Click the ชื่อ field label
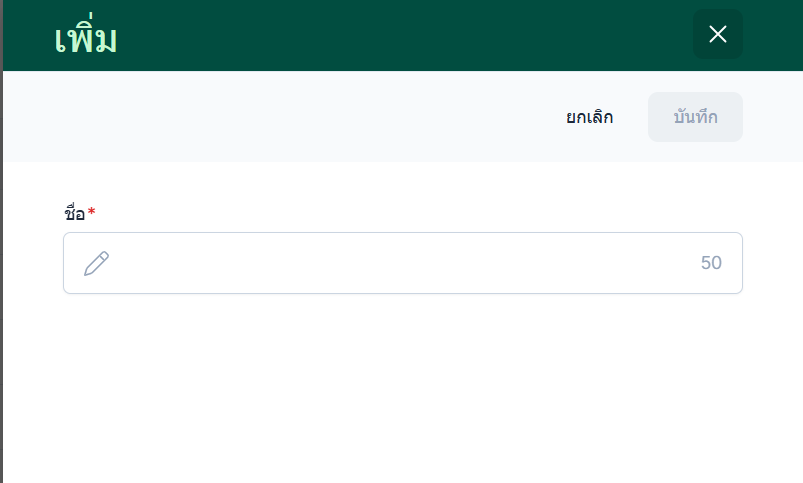Screen dimensions: 803x483 pos(74,212)
